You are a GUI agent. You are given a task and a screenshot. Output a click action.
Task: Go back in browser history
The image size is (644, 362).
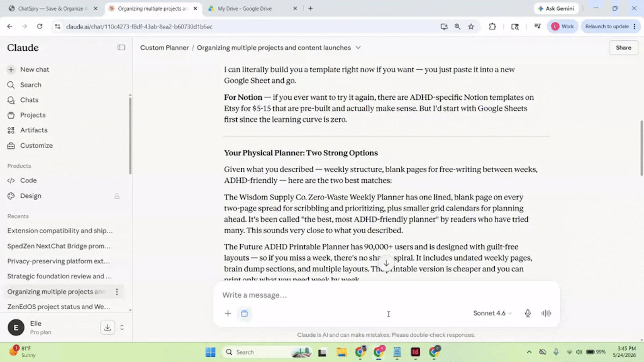(10, 27)
